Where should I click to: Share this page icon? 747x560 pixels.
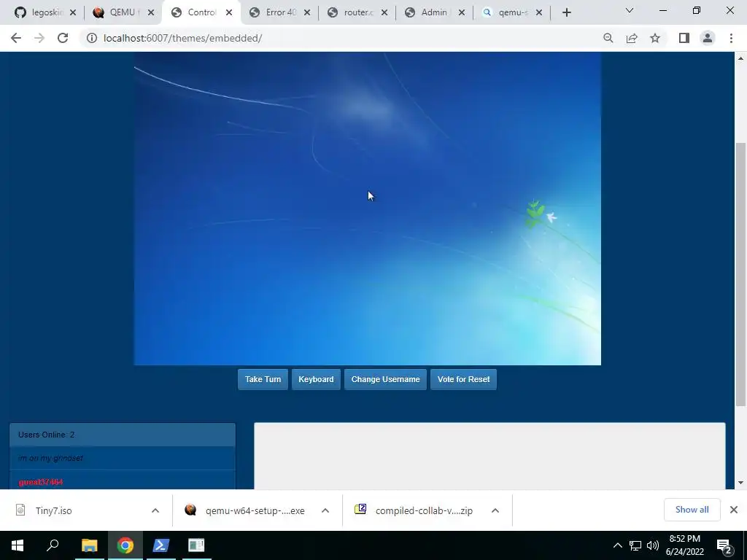pos(632,38)
